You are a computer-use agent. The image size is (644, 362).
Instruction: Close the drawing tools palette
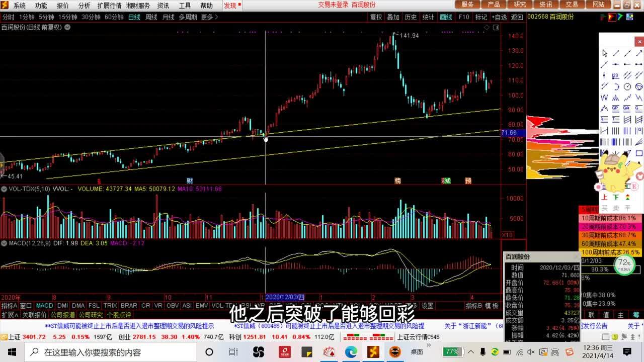639,42
